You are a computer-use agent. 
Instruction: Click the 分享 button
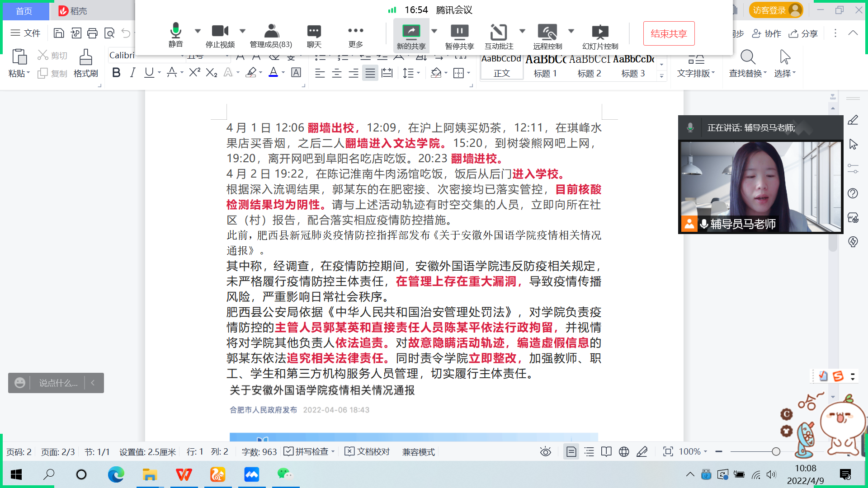coord(803,33)
